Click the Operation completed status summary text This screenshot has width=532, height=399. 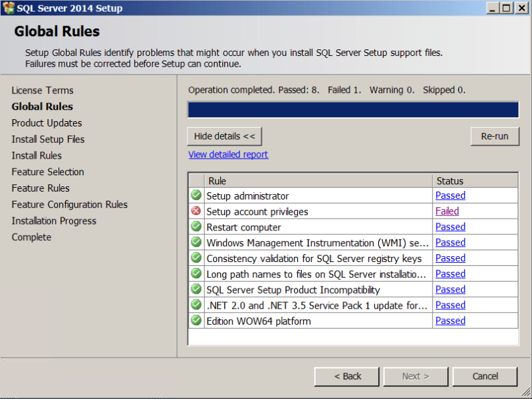click(327, 90)
